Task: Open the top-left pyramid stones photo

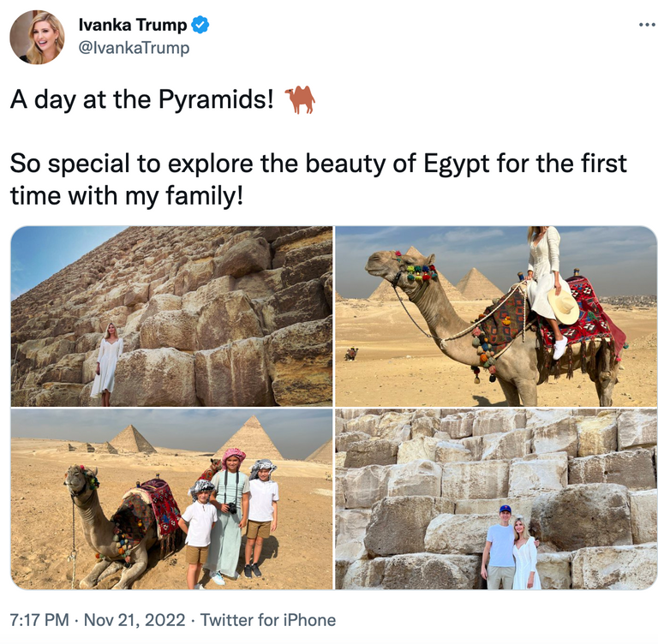Action: 171,316
